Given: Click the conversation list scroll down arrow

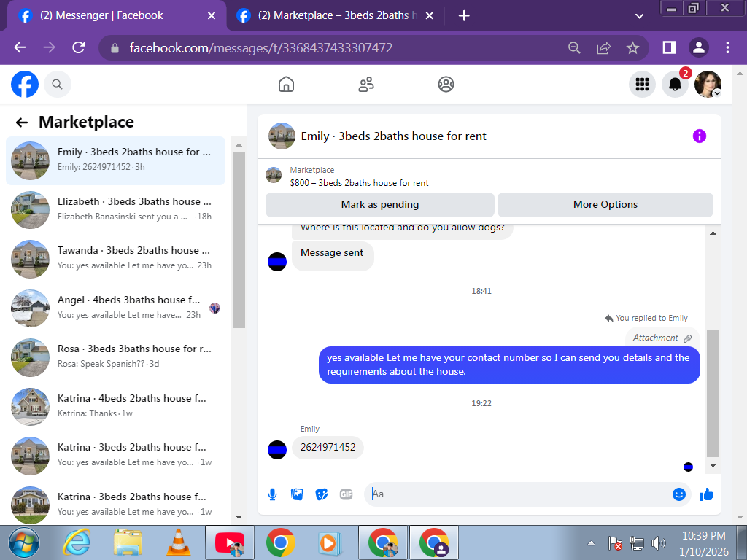Looking at the screenshot, I should (x=239, y=517).
